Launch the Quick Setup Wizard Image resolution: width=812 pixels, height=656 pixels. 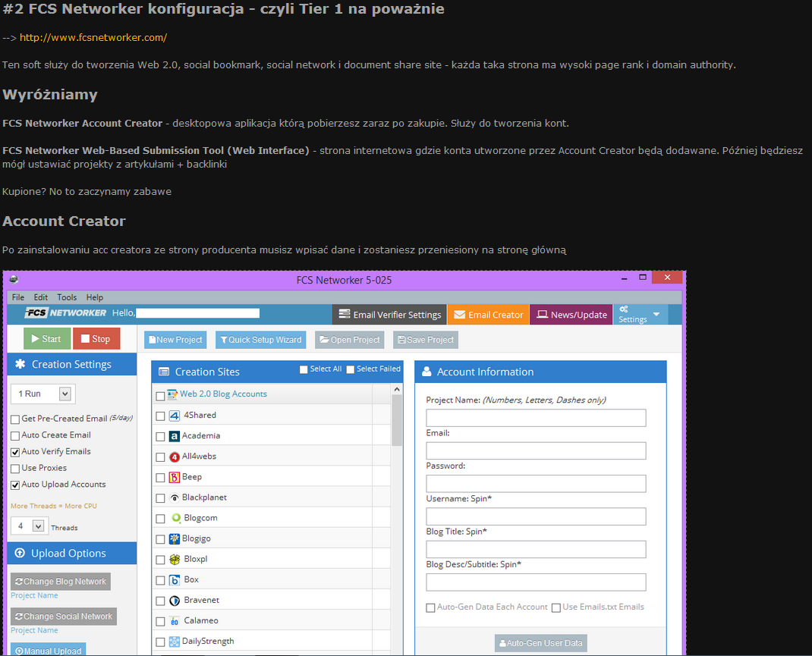(261, 340)
